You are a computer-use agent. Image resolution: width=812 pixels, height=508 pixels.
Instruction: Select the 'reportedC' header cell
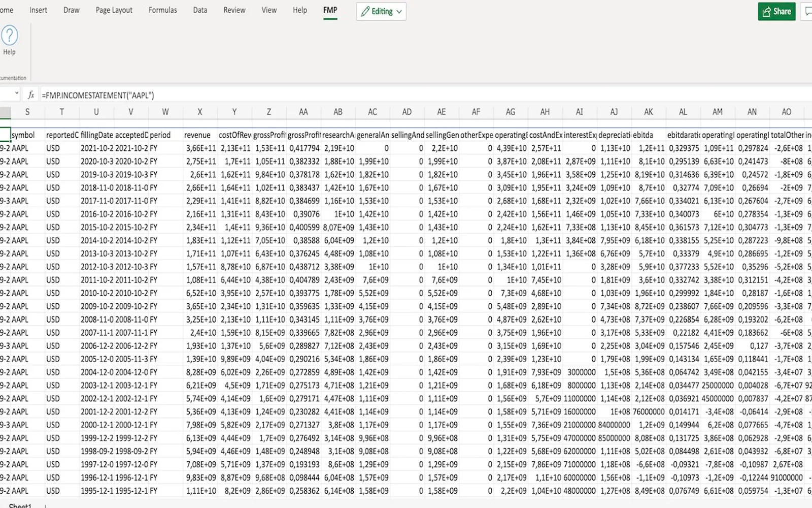[x=62, y=135]
